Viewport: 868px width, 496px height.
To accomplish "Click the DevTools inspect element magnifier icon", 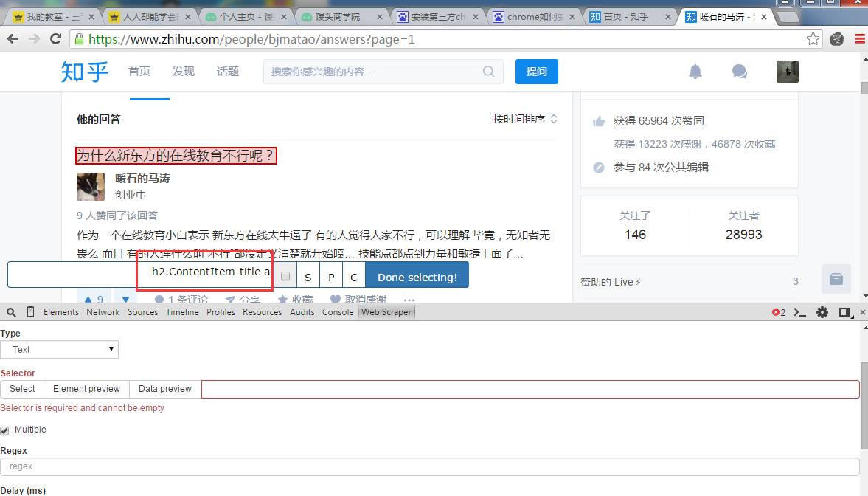I will tap(11, 312).
